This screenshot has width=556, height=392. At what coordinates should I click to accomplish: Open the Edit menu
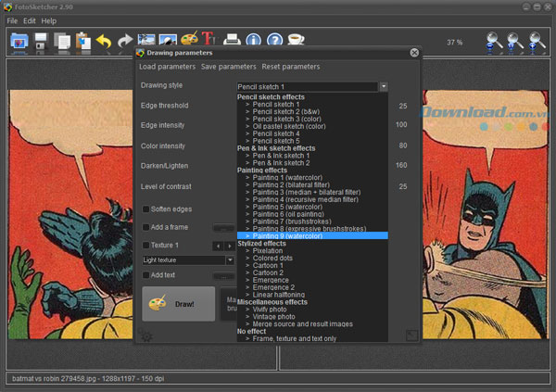tap(30, 21)
